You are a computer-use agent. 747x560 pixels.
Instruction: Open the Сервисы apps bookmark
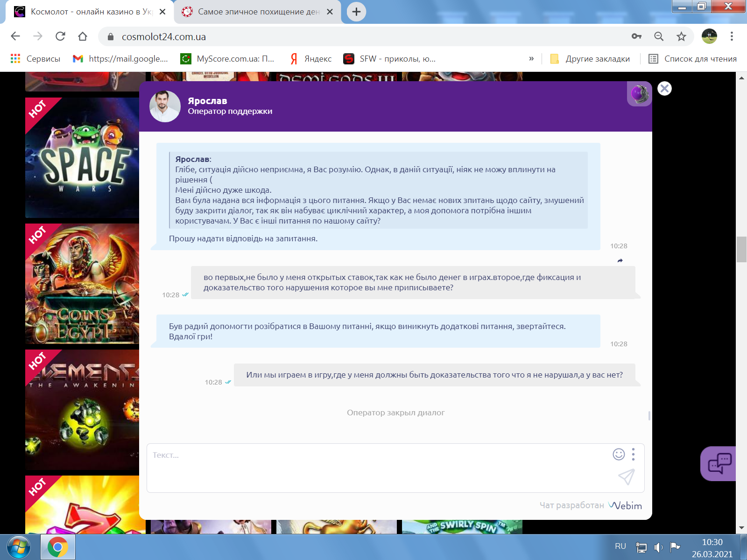(35, 59)
